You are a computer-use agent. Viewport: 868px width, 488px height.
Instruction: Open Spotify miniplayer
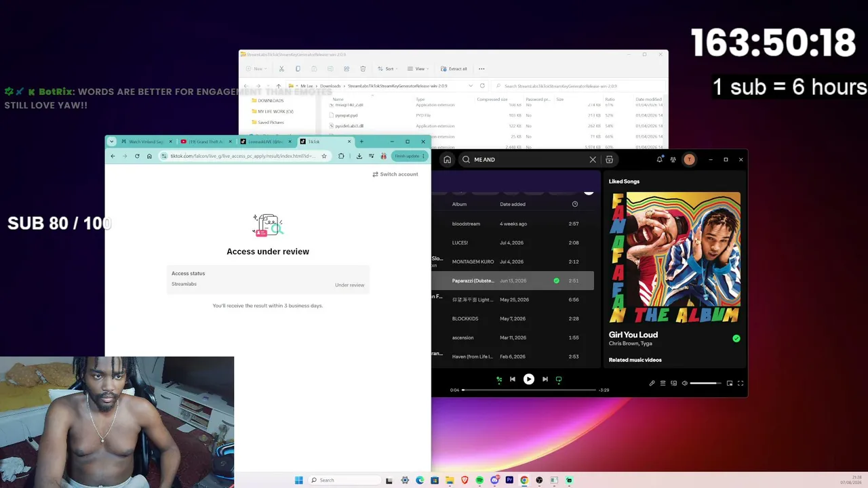tap(730, 383)
